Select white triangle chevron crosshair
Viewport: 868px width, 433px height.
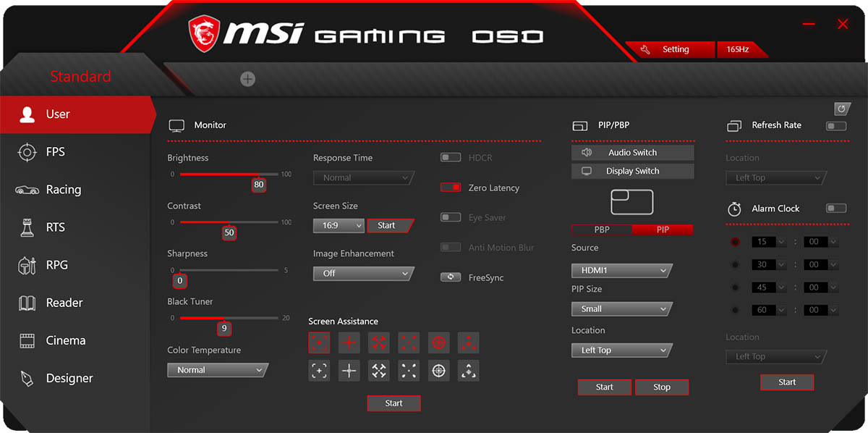469,371
